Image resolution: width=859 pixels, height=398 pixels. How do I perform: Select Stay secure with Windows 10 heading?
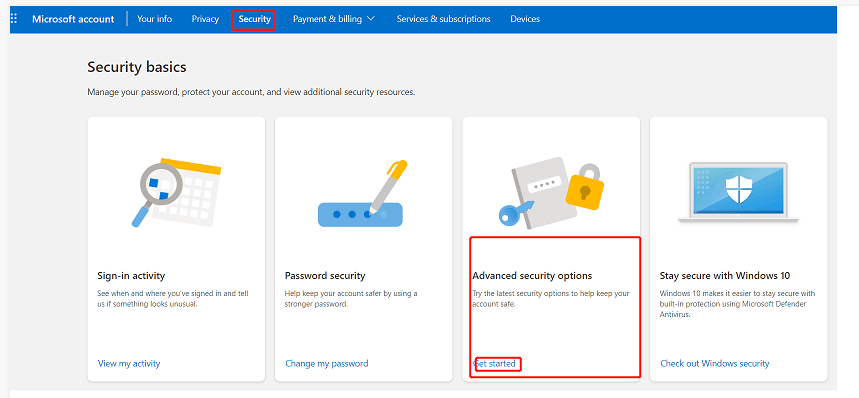pos(725,275)
